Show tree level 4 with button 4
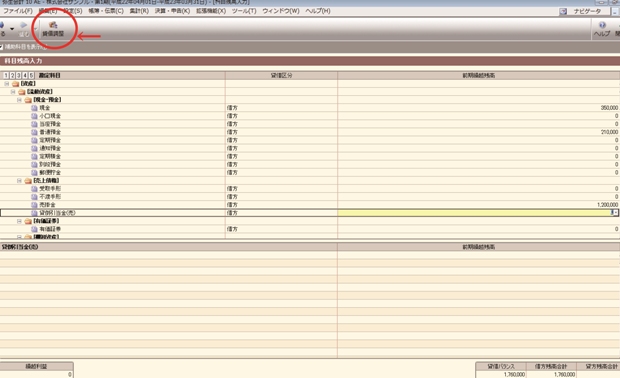The height and width of the screenshot is (378, 620). 25,75
